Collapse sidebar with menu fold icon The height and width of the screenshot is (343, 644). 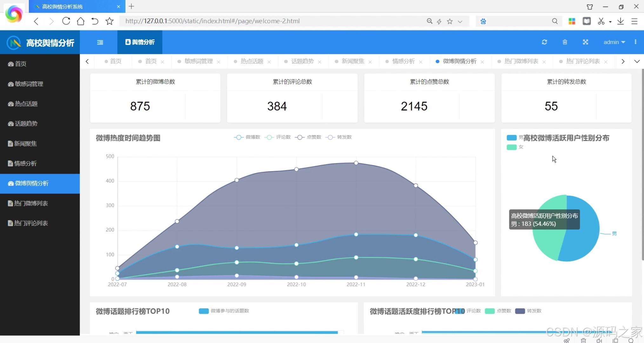pos(100,42)
